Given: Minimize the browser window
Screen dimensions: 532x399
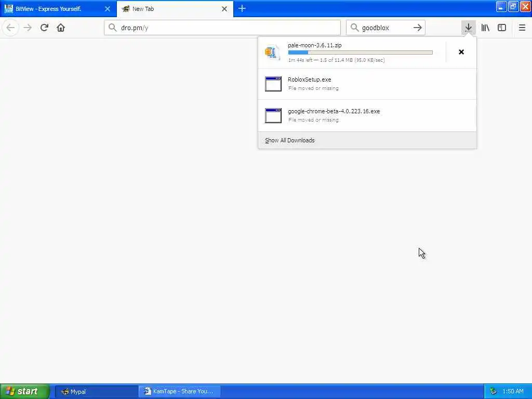Looking at the screenshot, I should (x=501, y=6).
